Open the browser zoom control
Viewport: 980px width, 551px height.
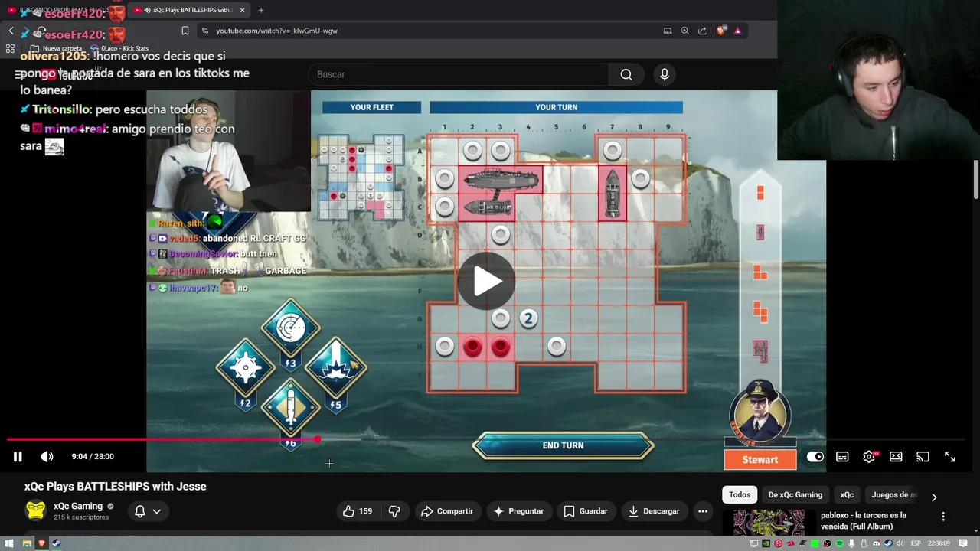(x=684, y=31)
